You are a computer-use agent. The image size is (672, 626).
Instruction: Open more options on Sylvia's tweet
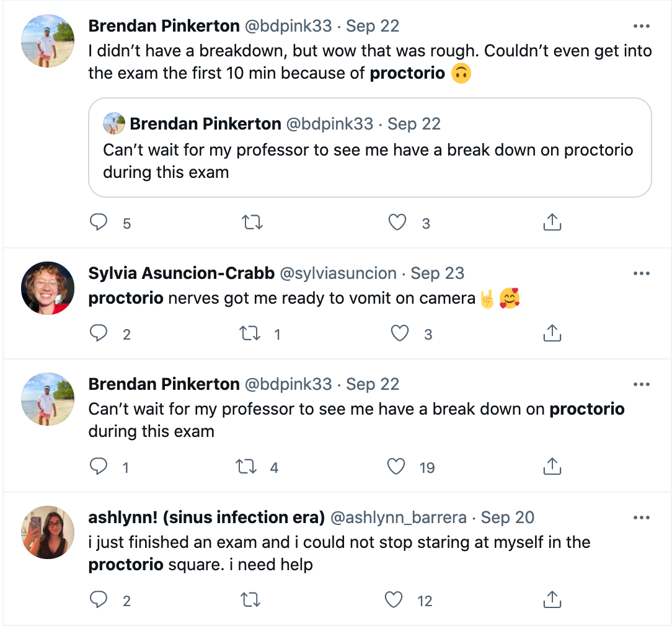641,273
